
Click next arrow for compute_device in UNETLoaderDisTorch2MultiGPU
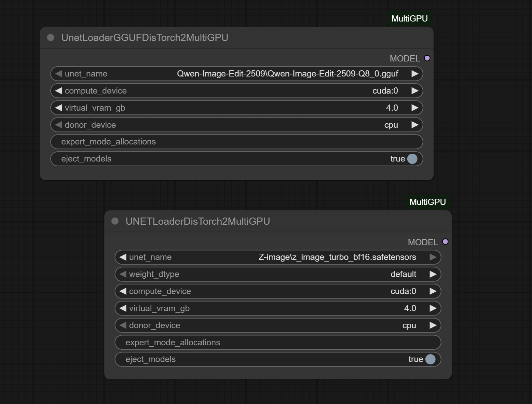(x=433, y=291)
